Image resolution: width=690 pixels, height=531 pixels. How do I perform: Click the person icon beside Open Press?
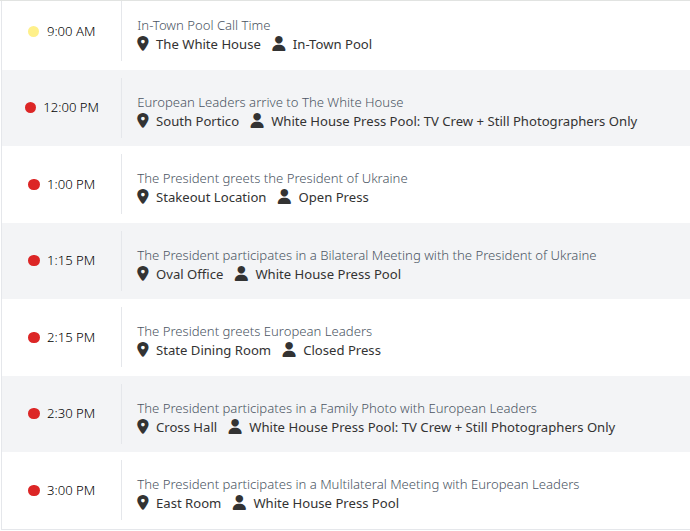coord(284,197)
